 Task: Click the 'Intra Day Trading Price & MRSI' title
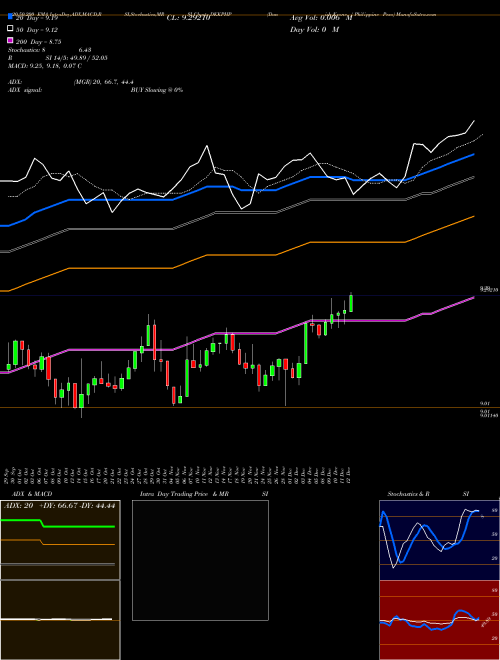(x=204, y=494)
